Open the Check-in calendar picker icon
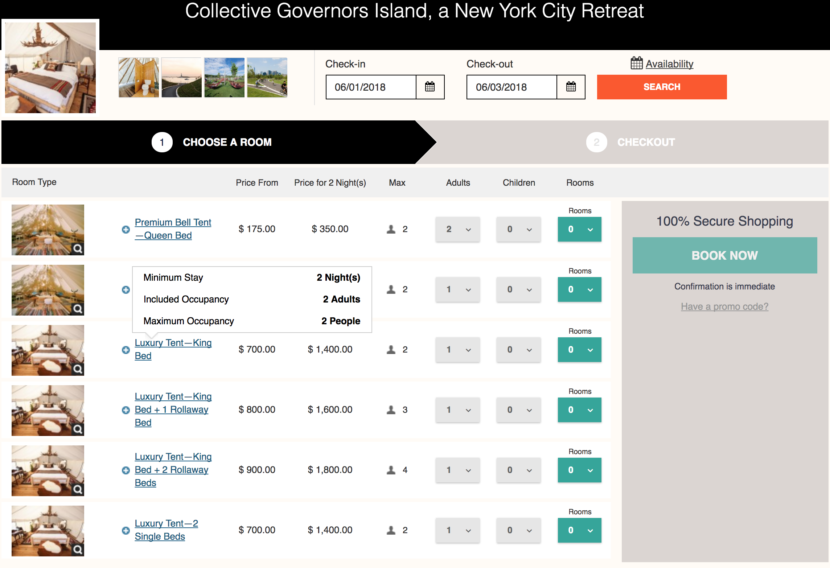Viewport: 830px width, 568px height. coord(430,87)
